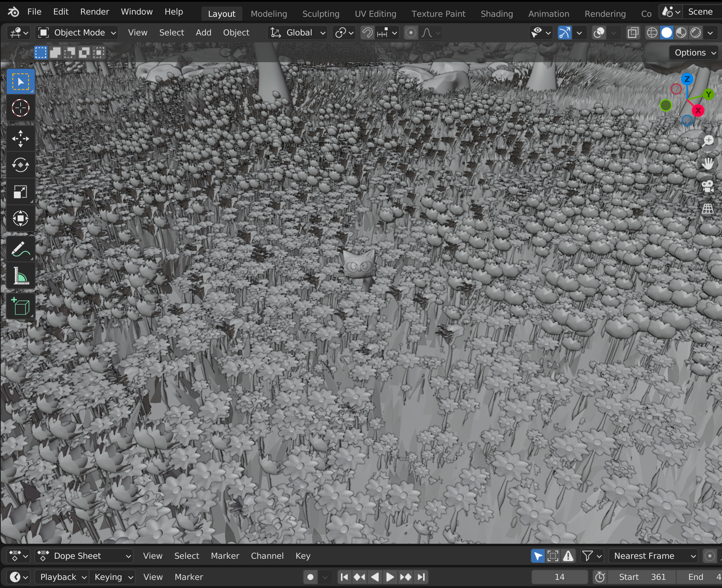This screenshot has height=588, width=722.
Task: Click the zoom magnifier viewport icon
Action: [708, 141]
